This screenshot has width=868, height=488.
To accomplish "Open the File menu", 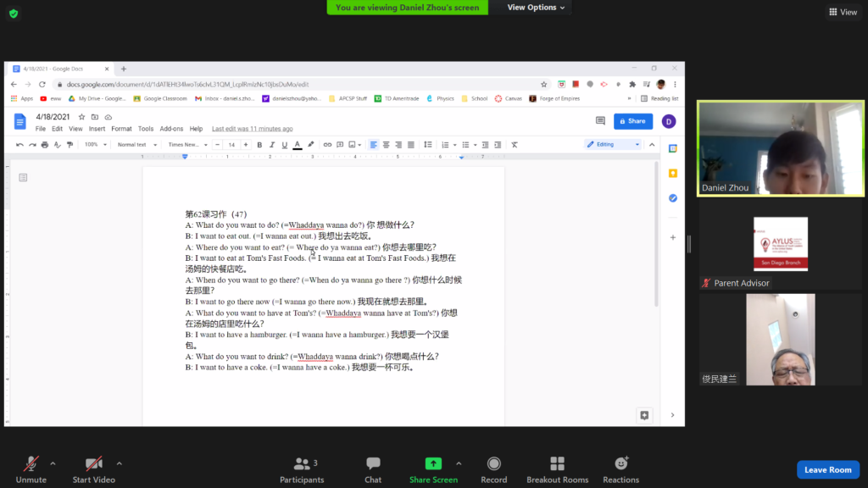I will pos(41,129).
